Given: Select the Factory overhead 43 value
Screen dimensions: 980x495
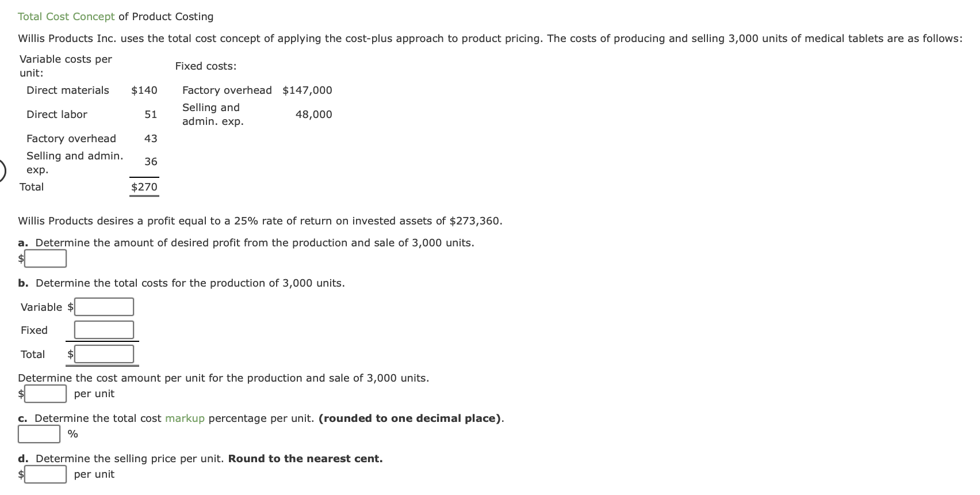Looking at the screenshot, I should 152,138.
